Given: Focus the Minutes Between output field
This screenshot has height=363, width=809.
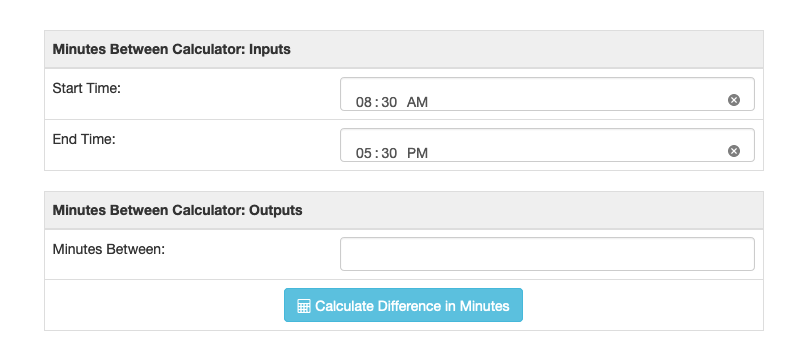Looking at the screenshot, I should pyautogui.click(x=547, y=254).
